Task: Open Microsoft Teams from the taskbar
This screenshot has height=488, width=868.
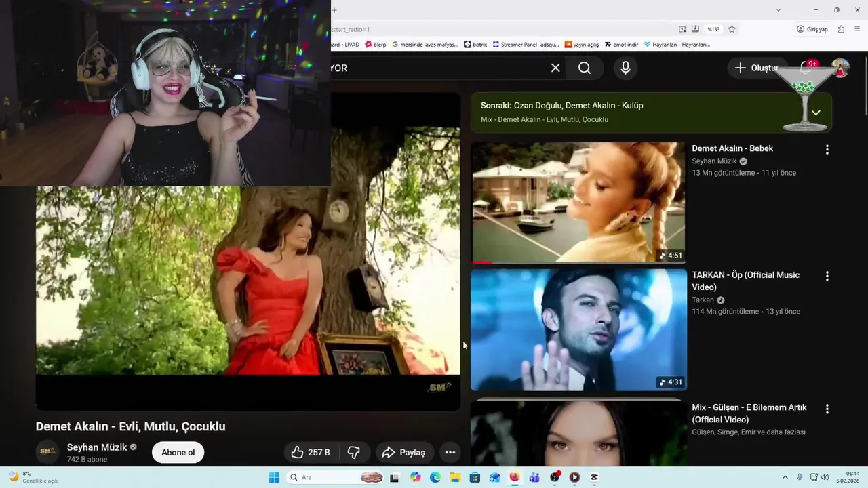Action: 534,477
